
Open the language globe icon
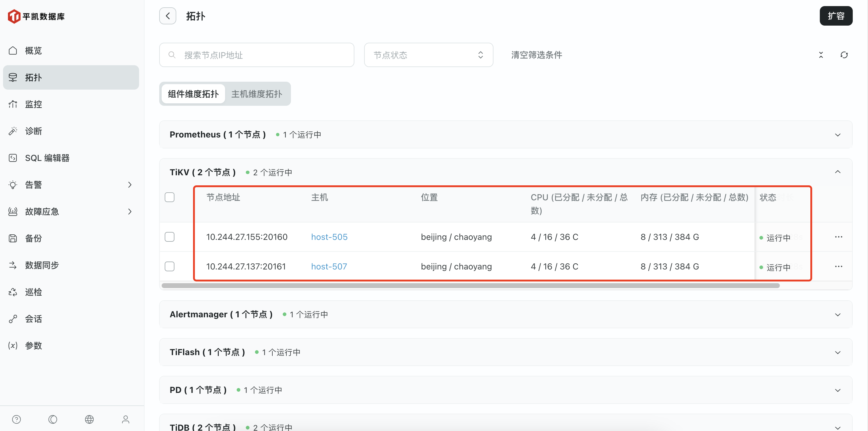point(89,419)
